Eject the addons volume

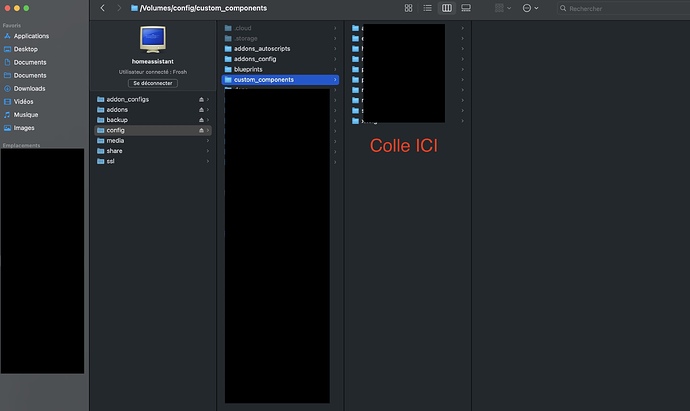[201, 110]
